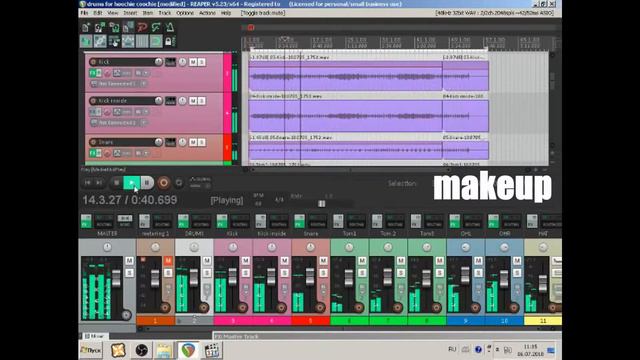Image resolution: width=640 pixels, height=360 pixels.
Task: Toggle ripple editing toolbar icon
Action: click(114, 41)
